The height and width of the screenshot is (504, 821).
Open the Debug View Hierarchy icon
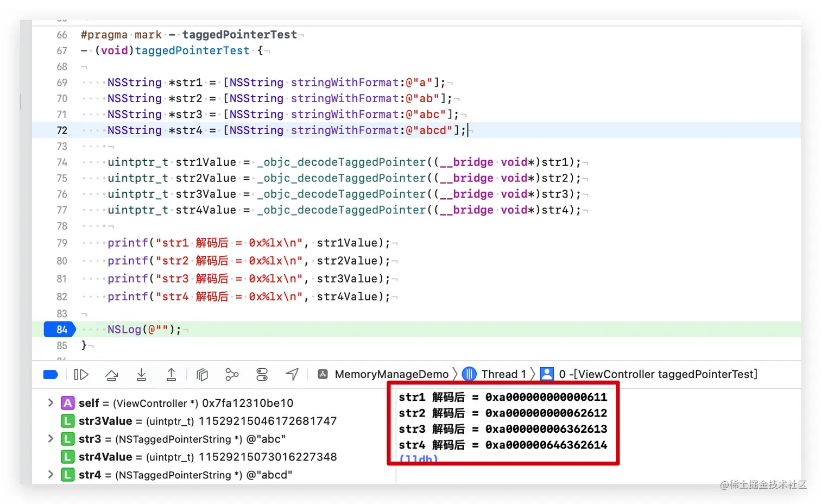pyautogui.click(x=202, y=374)
